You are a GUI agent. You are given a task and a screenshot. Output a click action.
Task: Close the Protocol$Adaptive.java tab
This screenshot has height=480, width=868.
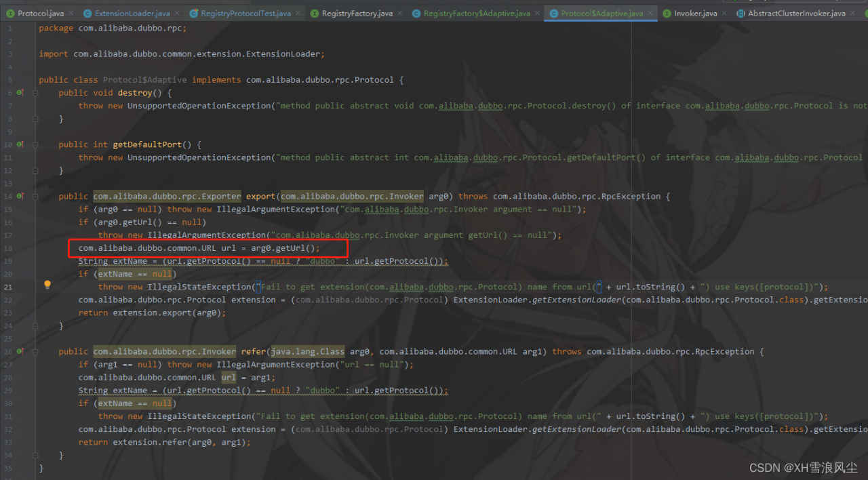tap(650, 13)
